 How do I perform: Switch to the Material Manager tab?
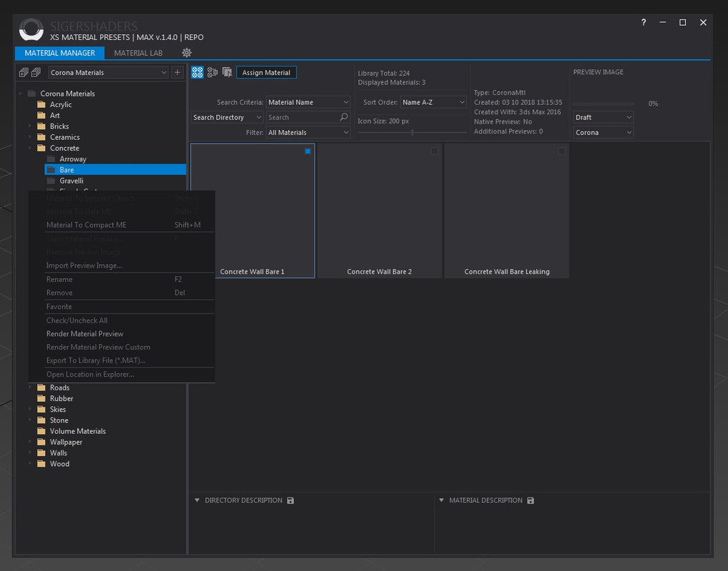(59, 53)
